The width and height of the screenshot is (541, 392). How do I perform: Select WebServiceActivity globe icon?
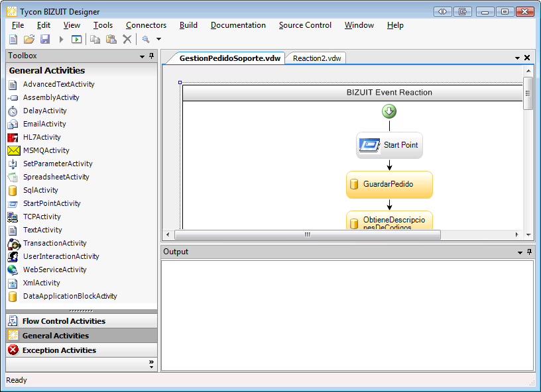(x=13, y=269)
